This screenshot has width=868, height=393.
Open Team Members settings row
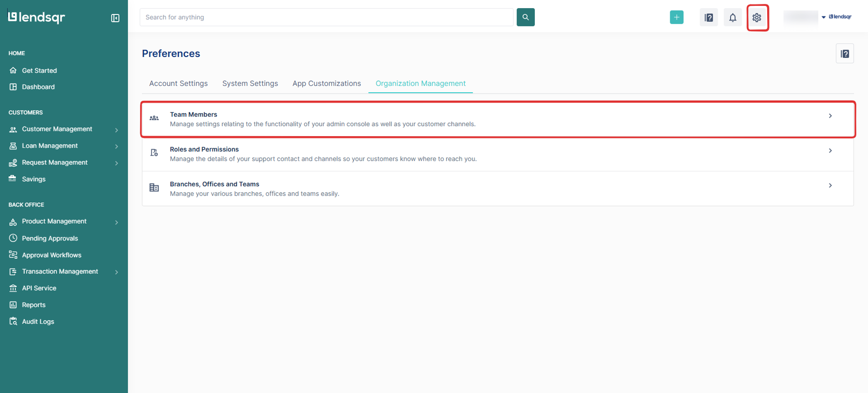click(498, 119)
